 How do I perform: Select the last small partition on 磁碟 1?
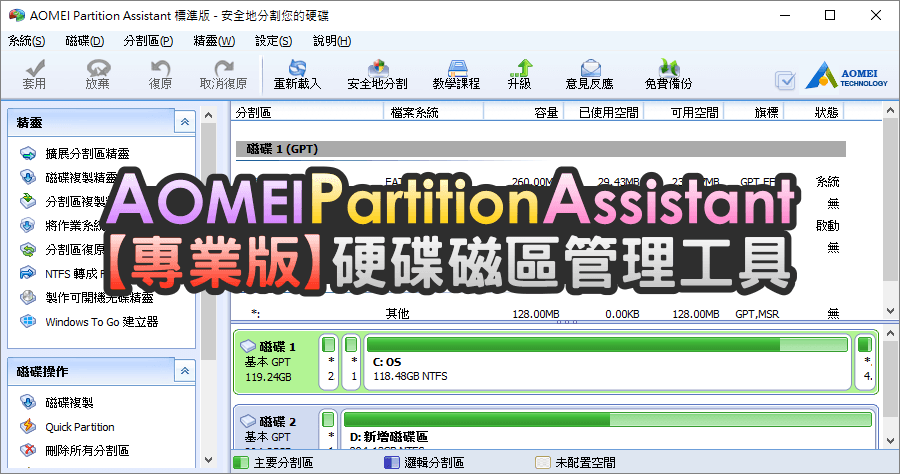(866, 363)
